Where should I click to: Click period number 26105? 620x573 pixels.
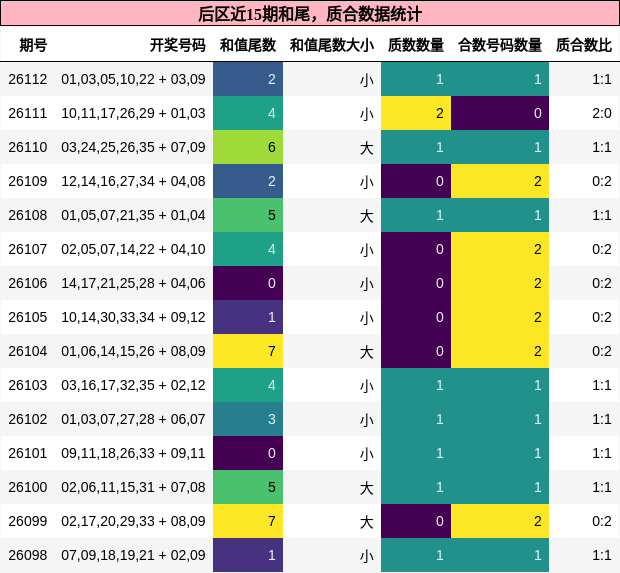tap(28, 317)
